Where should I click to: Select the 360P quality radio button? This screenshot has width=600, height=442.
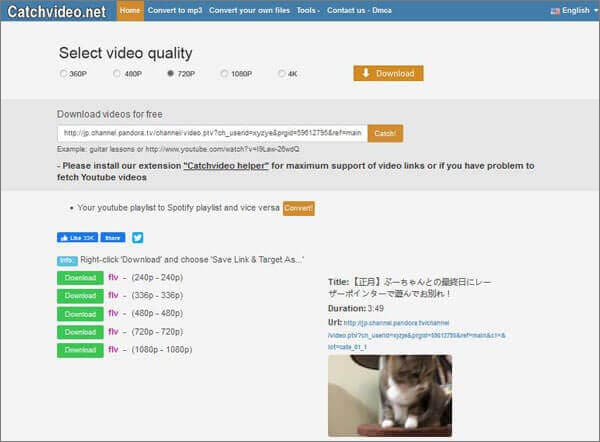[x=63, y=73]
